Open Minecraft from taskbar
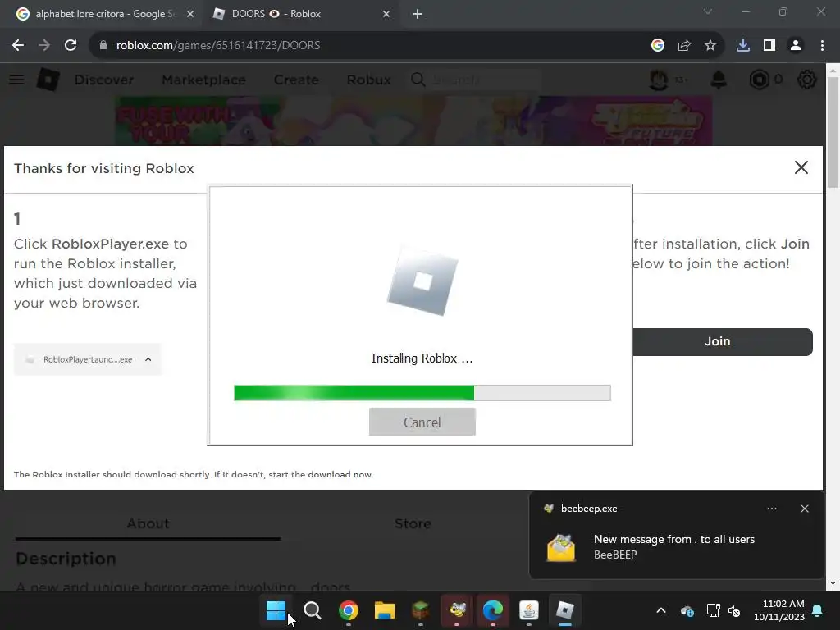840x630 pixels. pyautogui.click(x=421, y=610)
